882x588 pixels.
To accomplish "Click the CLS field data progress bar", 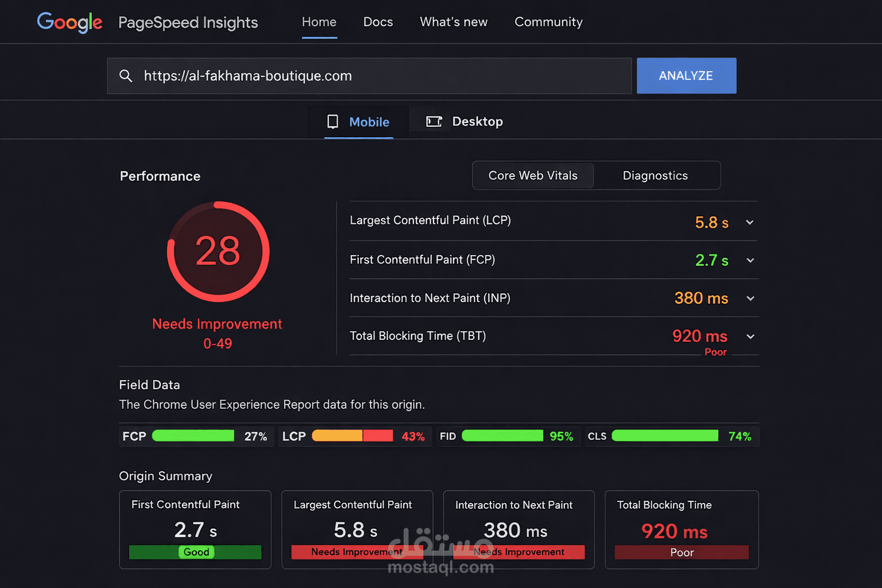I will point(665,436).
